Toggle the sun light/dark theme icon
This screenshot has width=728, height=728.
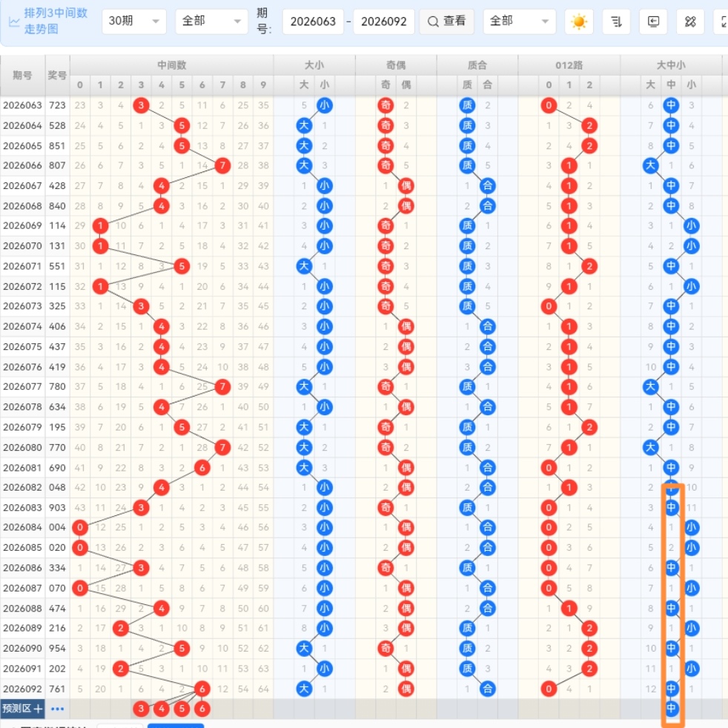click(579, 21)
